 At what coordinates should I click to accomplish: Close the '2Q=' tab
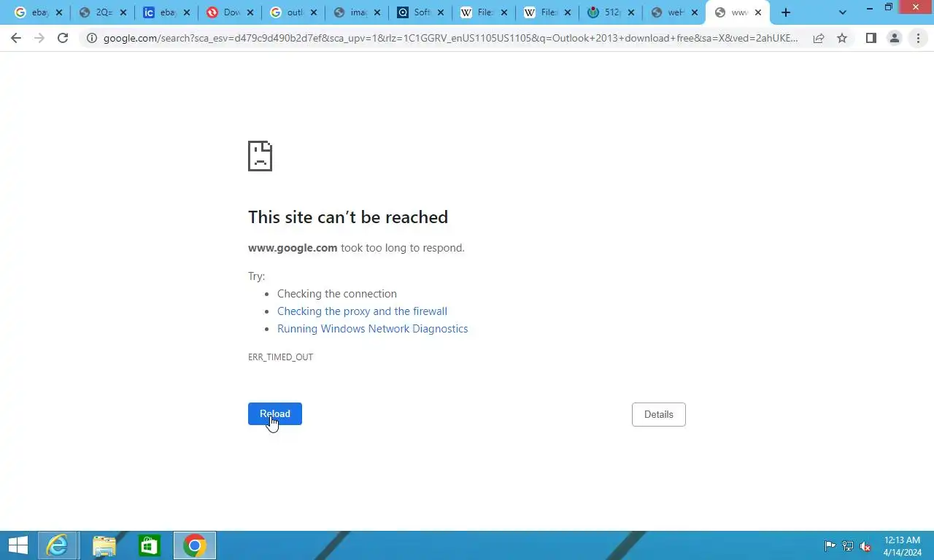(x=123, y=12)
